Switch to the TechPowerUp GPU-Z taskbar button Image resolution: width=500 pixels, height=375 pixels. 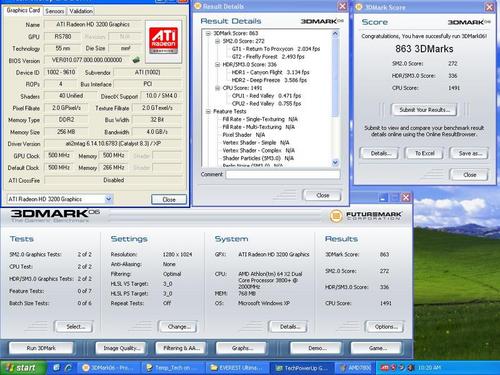pos(301,368)
